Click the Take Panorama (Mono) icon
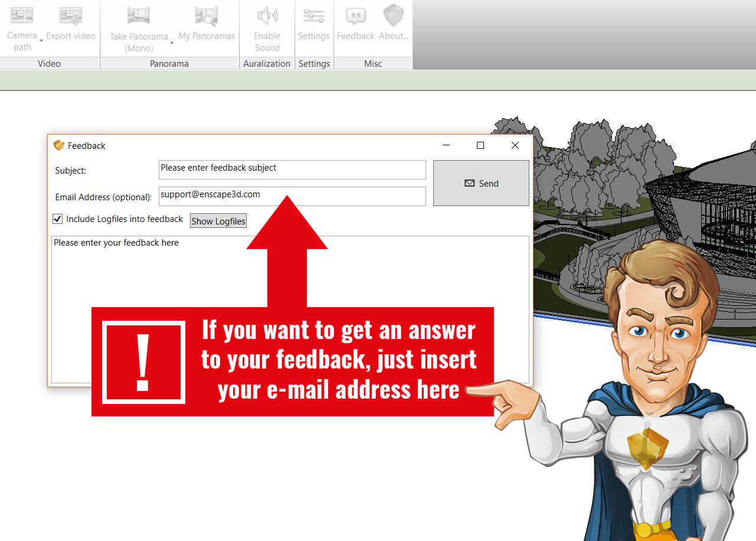 [x=139, y=15]
